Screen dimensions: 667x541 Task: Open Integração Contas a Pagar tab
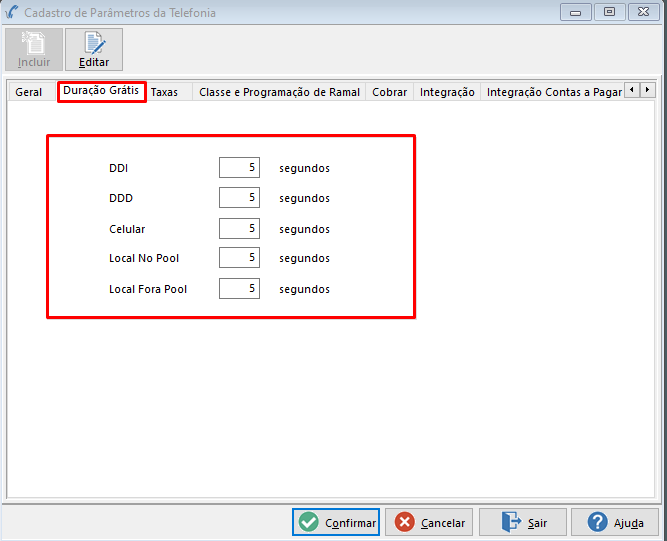553,92
